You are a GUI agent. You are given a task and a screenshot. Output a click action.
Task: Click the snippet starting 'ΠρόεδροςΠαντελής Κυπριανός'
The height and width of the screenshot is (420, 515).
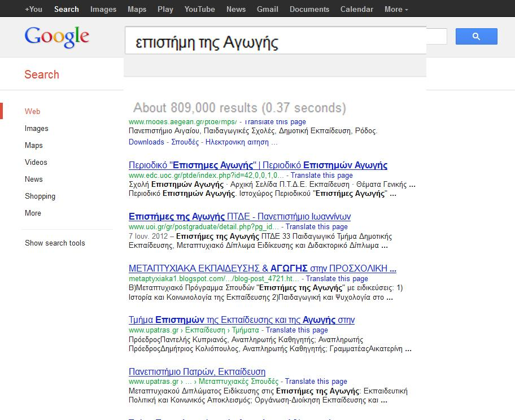point(270,344)
